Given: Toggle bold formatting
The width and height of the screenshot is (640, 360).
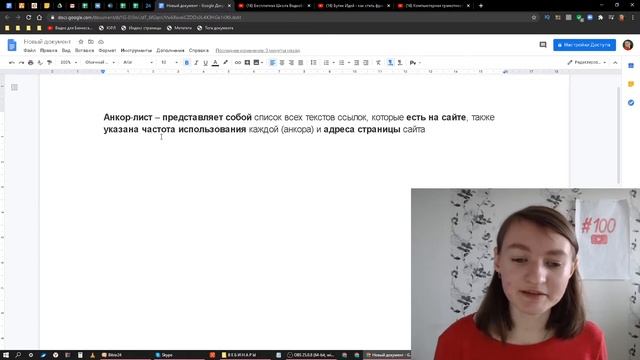Looking at the screenshot, I should 187,62.
